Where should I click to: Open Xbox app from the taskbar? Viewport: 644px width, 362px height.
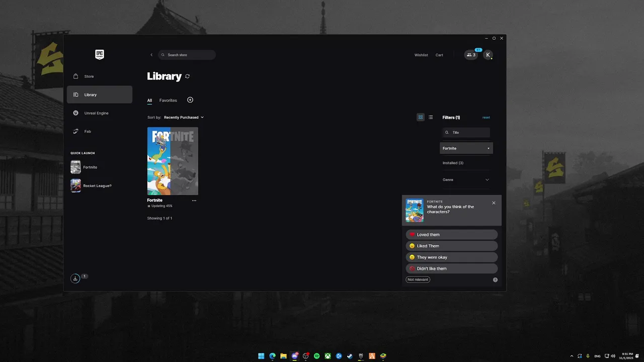pos(328,356)
